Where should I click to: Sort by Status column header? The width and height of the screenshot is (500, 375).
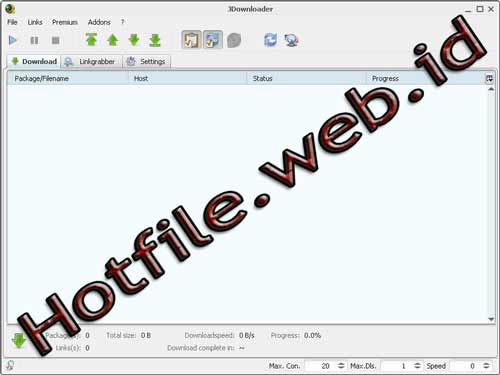[x=306, y=78]
